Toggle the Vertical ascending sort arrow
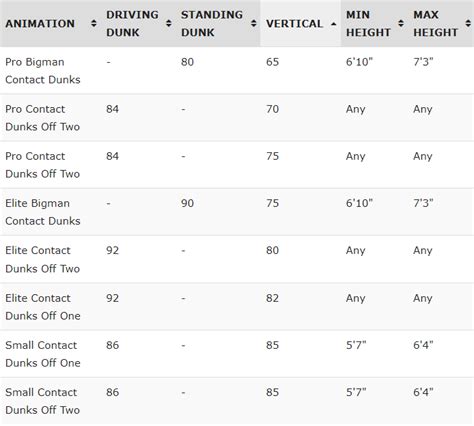The height and width of the screenshot is (426, 474). click(333, 24)
